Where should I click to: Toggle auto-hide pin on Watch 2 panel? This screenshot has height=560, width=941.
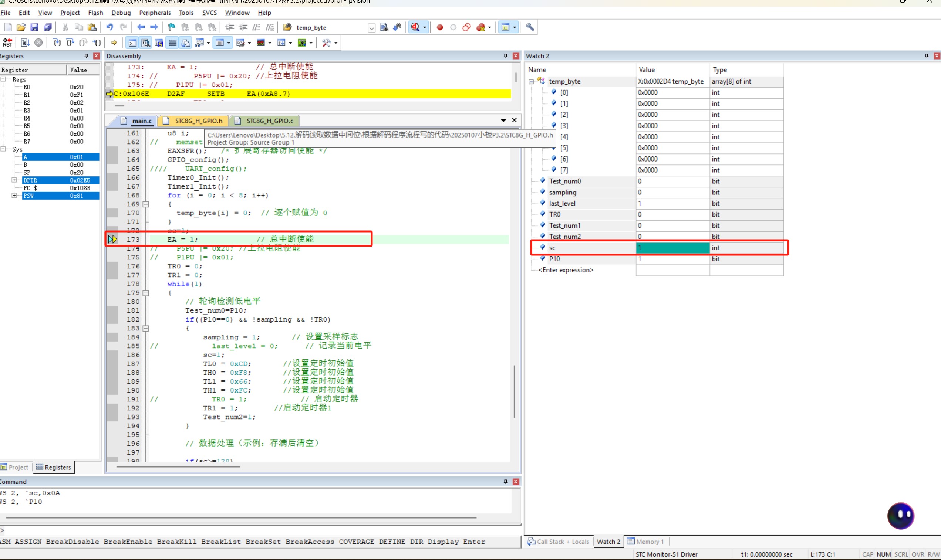coord(927,56)
